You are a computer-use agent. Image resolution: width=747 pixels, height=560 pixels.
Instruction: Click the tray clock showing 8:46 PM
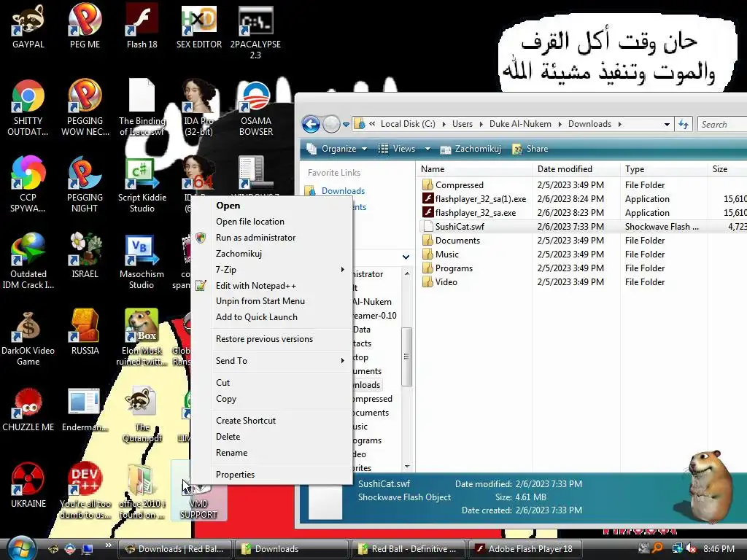[719, 549]
